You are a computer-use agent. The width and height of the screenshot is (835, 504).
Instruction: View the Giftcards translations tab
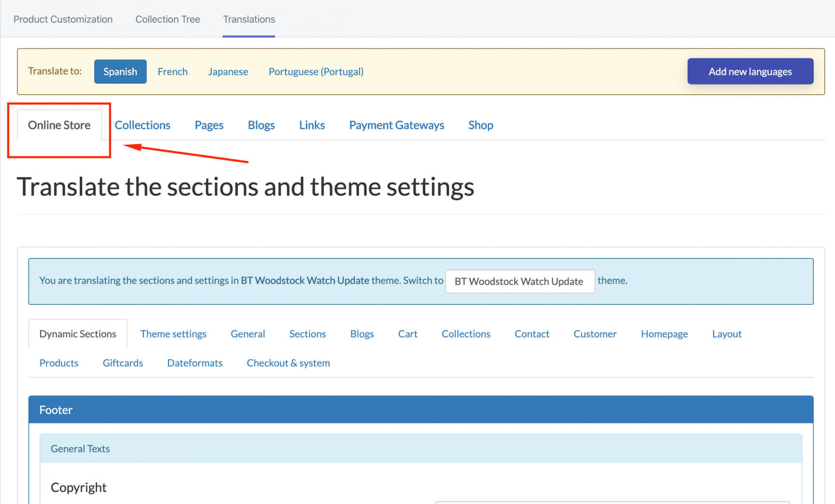pyautogui.click(x=123, y=363)
